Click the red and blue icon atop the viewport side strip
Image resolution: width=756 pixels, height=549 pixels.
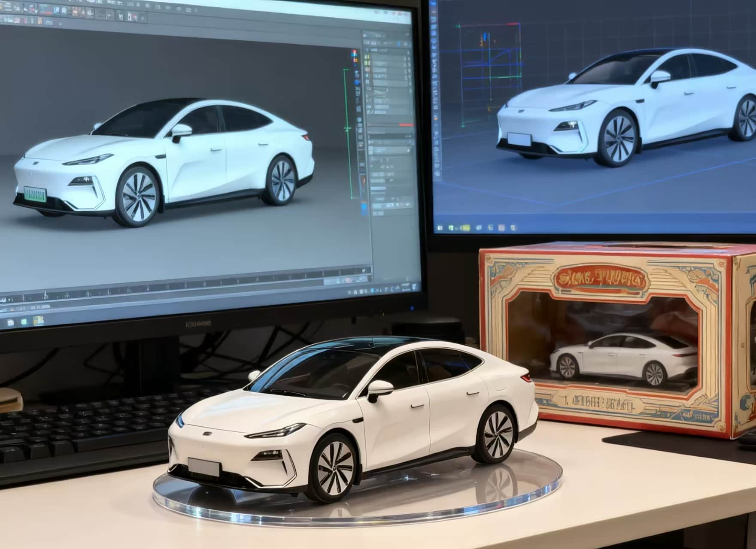pos(355,53)
